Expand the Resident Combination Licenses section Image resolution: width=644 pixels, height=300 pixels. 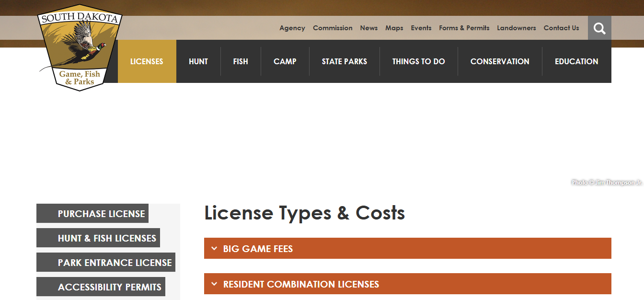pyautogui.click(x=408, y=284)
